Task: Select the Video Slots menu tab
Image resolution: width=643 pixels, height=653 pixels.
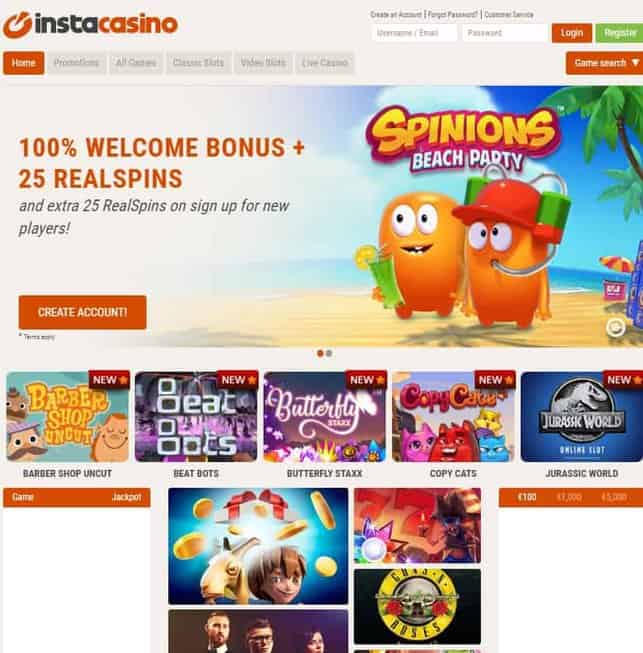Action: pyautogui.click(x=263, y=63)
